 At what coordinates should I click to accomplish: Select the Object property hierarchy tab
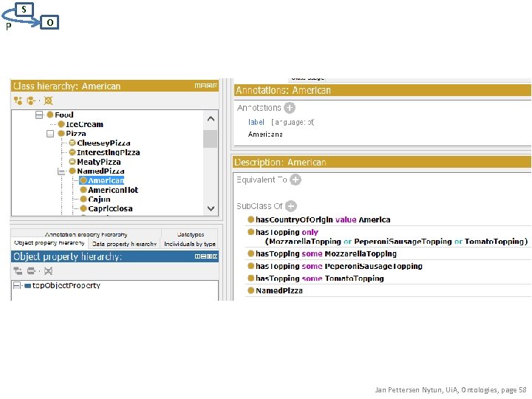[50, 243]
